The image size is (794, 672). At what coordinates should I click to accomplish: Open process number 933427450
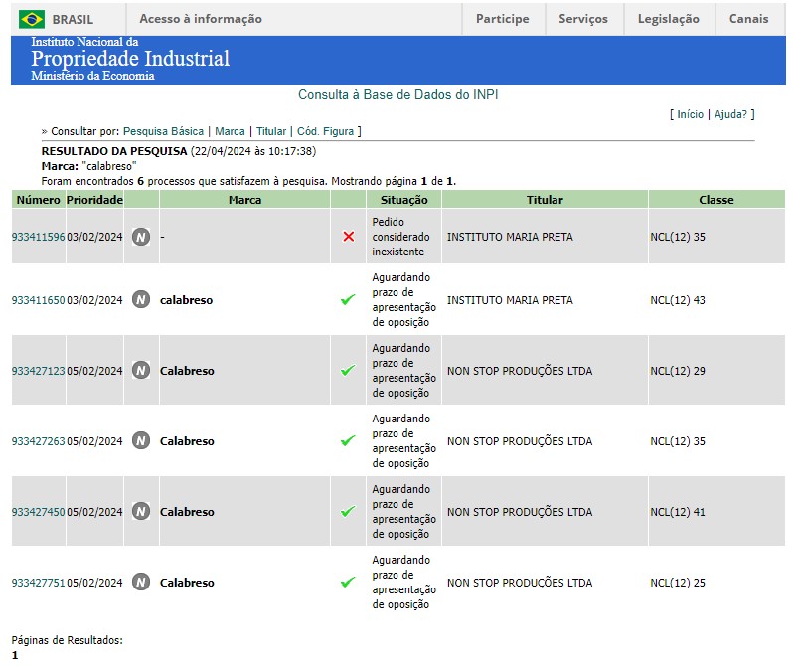[x=39, y=512]
